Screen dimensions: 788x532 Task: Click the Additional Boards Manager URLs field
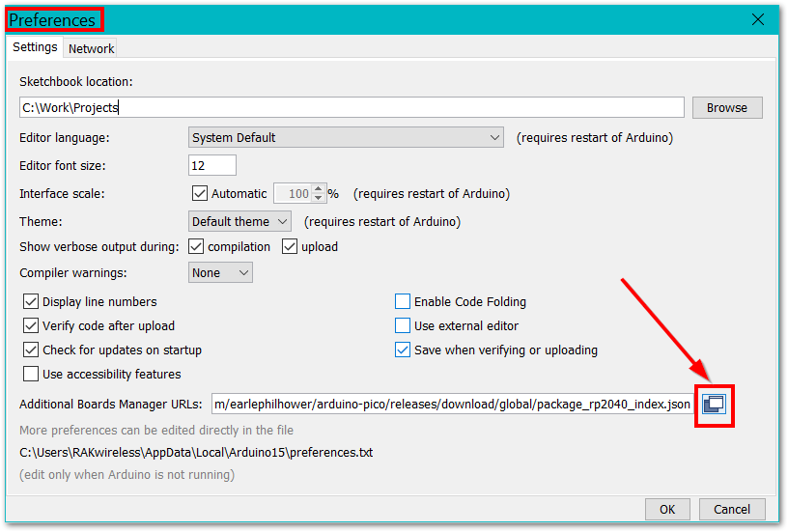[x=453, y=404]
